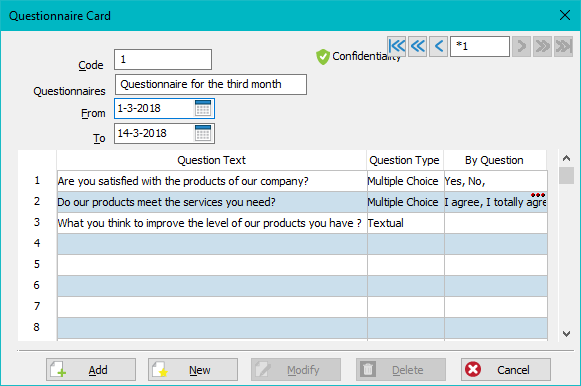This screenshot has width=581, height=386.
Task: Go to next record arrow
Action: (522, 46)
